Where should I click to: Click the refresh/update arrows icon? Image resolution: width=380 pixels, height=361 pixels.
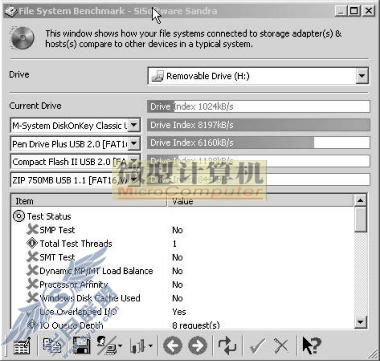coord(227,346)
